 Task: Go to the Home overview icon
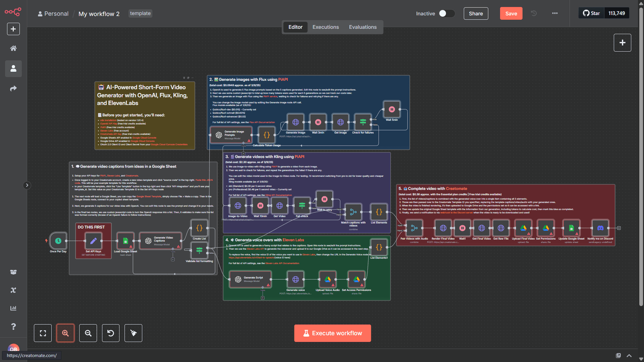tap(13, 49)
